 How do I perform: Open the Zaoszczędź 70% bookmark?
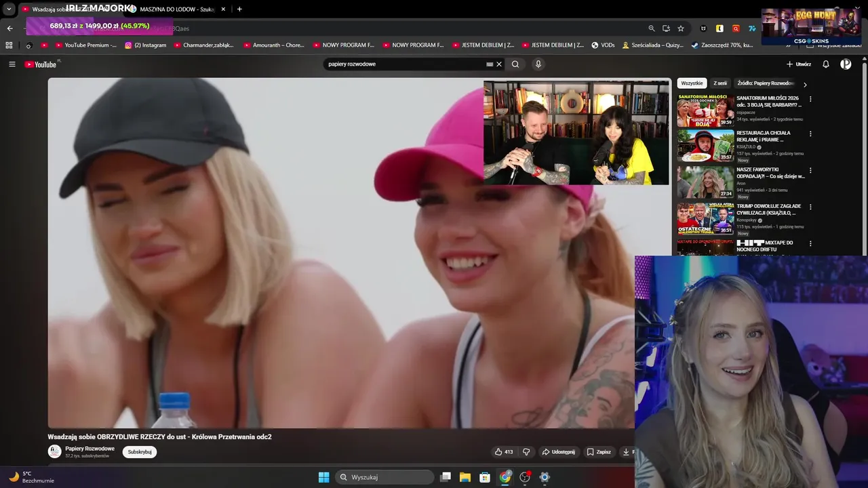(722, 45)
